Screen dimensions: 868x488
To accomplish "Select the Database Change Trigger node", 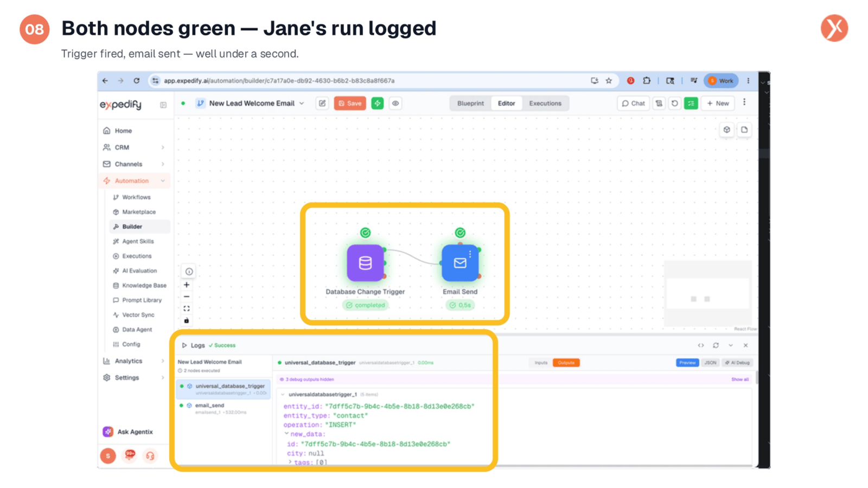I will pyautogui.click(x=365, y=263).
